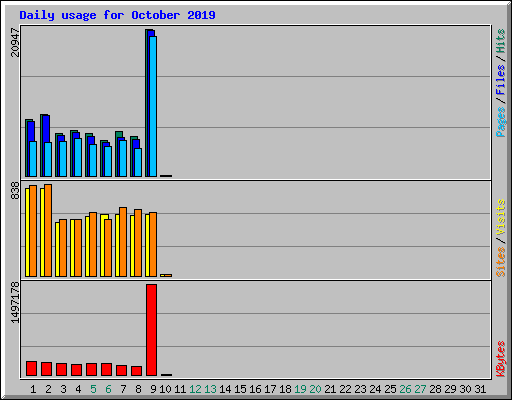Click the 1497178 axis value
The width and height of the screenshot is (512, 400).
click(15, 302)
